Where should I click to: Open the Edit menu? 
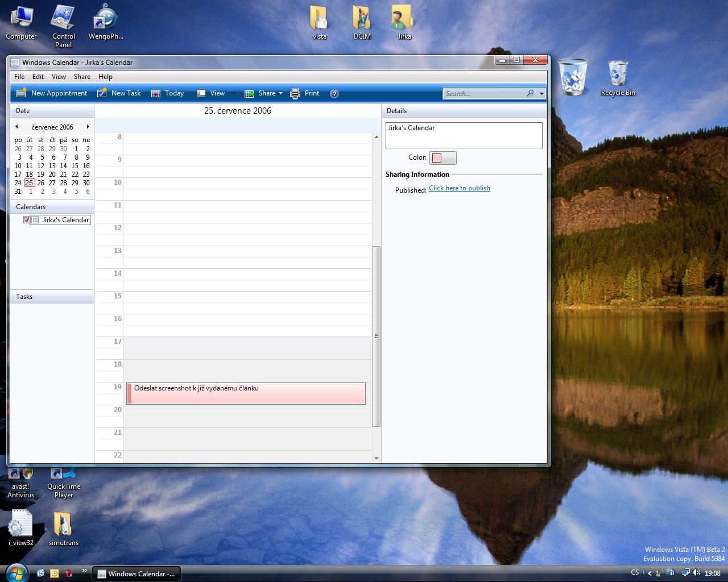click(x=38, y=77)
